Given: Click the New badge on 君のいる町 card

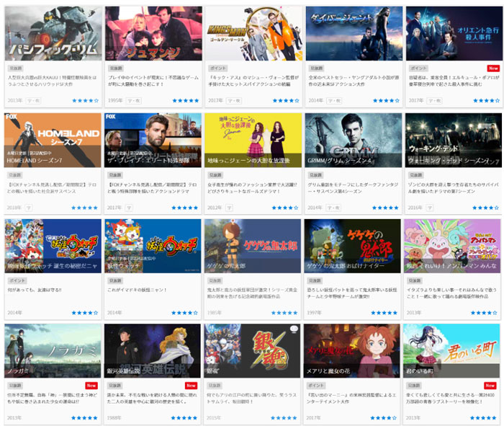Looking at the screenshot, I should point(490,386).
